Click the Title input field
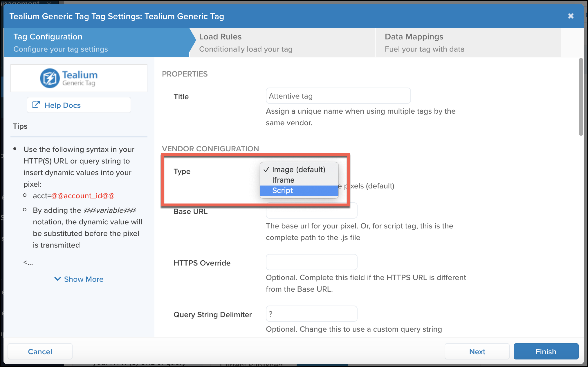588x367 pixels. tap(338, 96)
